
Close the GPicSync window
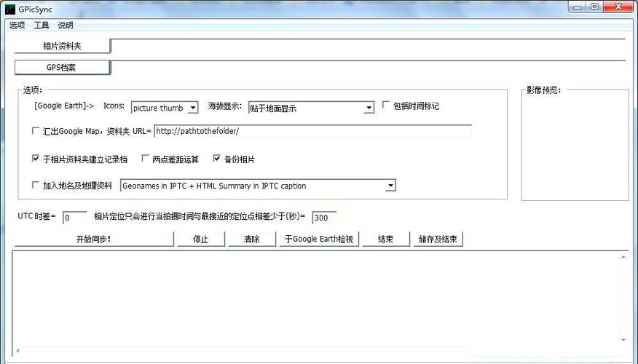(618, 7)
